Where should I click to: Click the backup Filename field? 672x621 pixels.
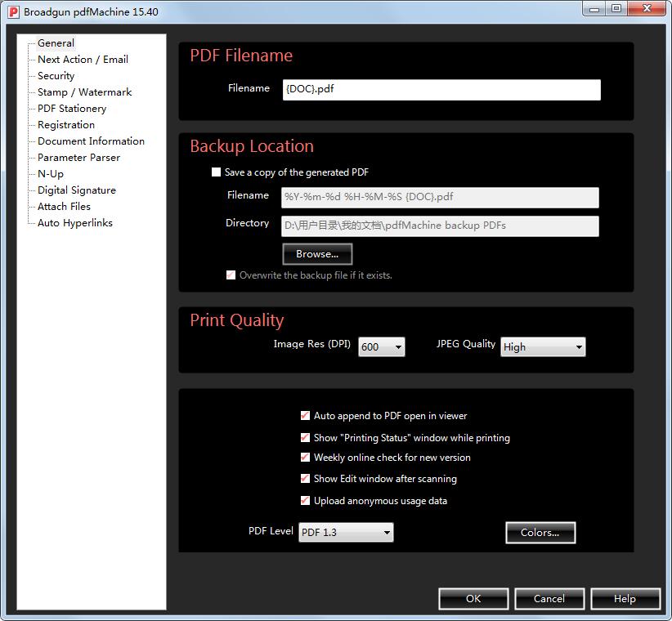440,198
